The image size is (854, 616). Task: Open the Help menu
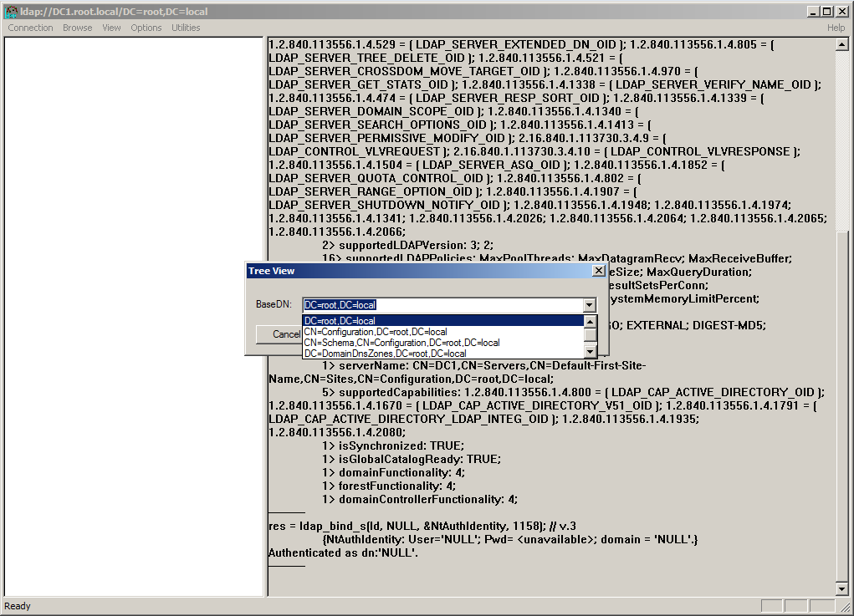836,28
